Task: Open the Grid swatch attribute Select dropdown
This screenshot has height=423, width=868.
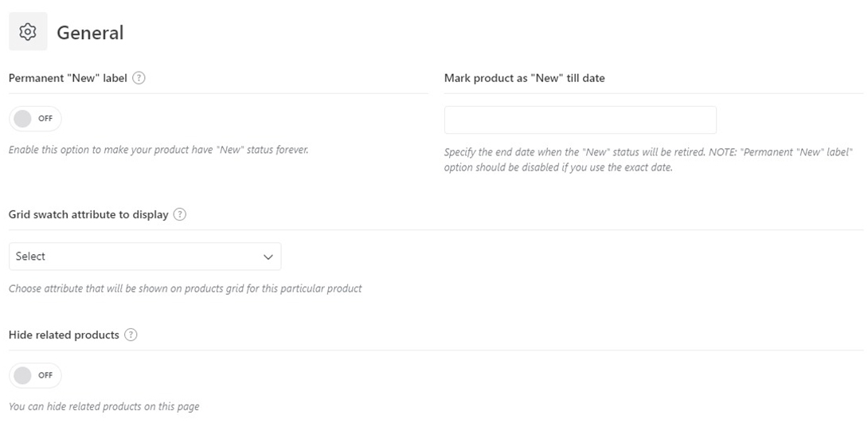Action: click(144, 257)
